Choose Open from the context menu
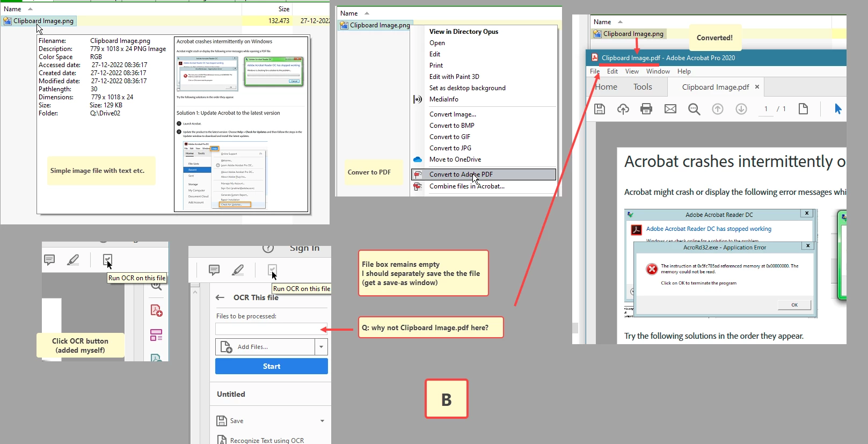The image size is (868, 444). pos(437,43)
